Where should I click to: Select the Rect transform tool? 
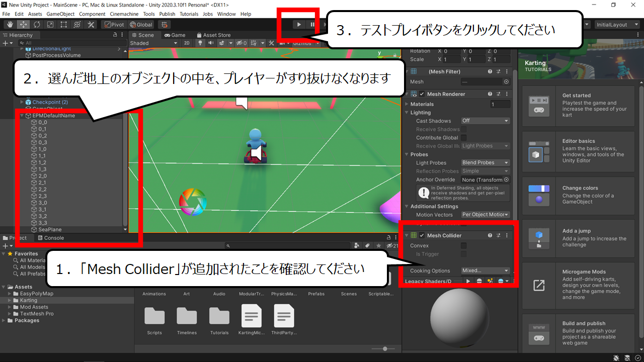tap(64, 24)
